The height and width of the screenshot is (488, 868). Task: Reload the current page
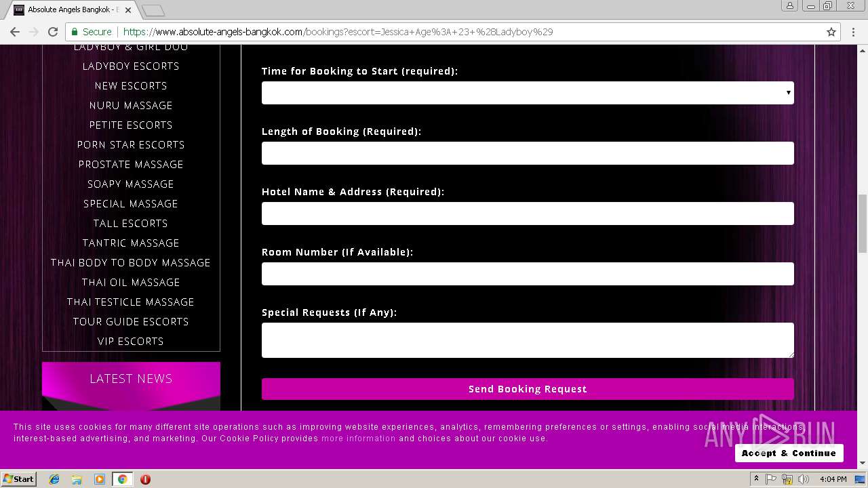click(53, 32)
